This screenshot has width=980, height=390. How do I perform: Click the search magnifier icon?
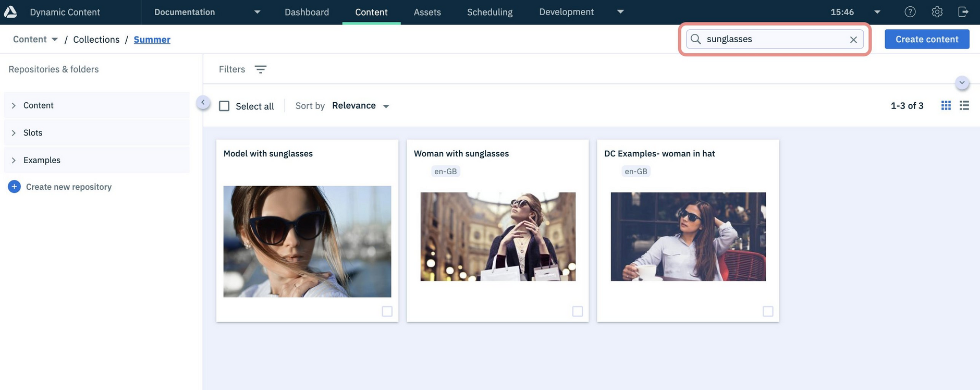coord(695,39)
